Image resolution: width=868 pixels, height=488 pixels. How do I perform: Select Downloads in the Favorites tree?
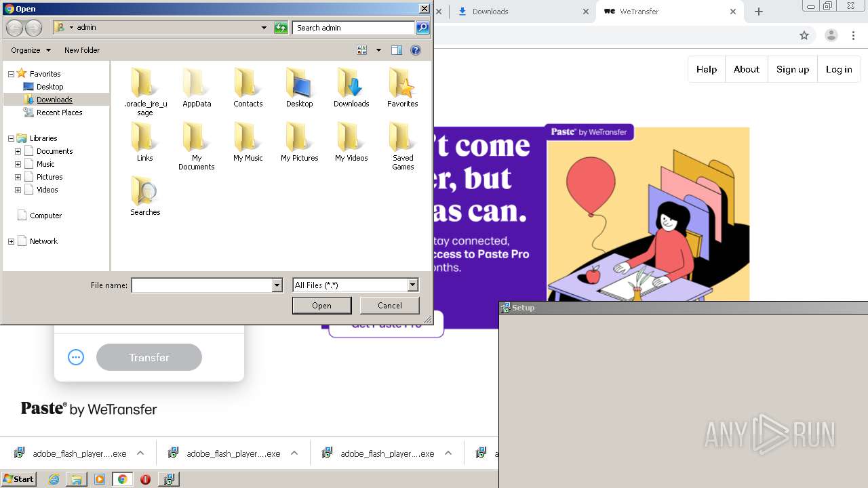point(54,100)
